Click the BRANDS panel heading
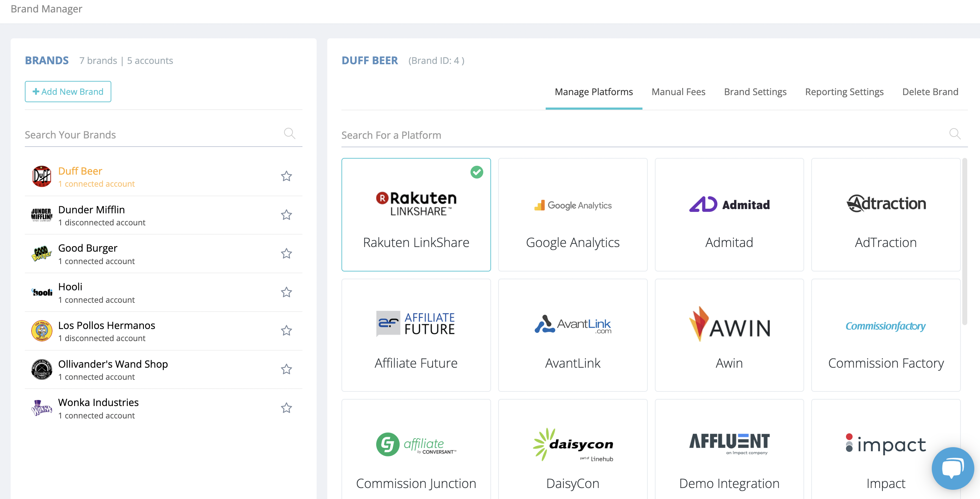Viewport: 980px width, 499px height. (x=47, y=60)
